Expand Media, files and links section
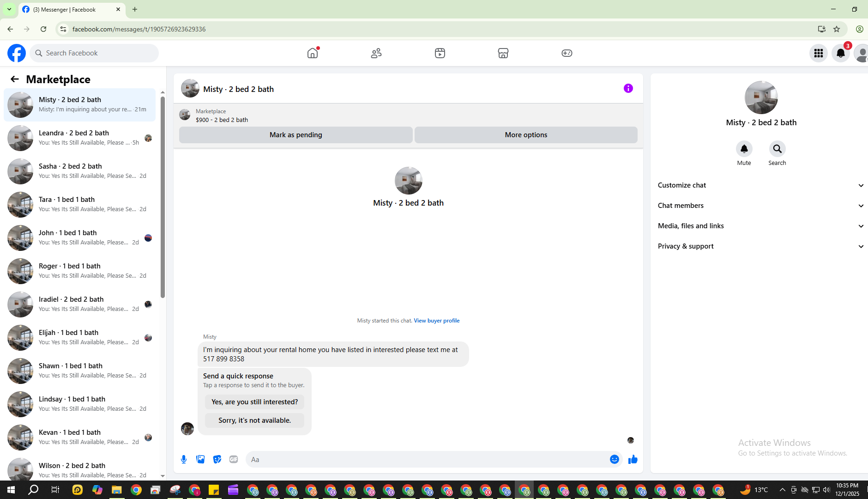Viewport: 868px width, 499px height. click(x=761, y=226)
